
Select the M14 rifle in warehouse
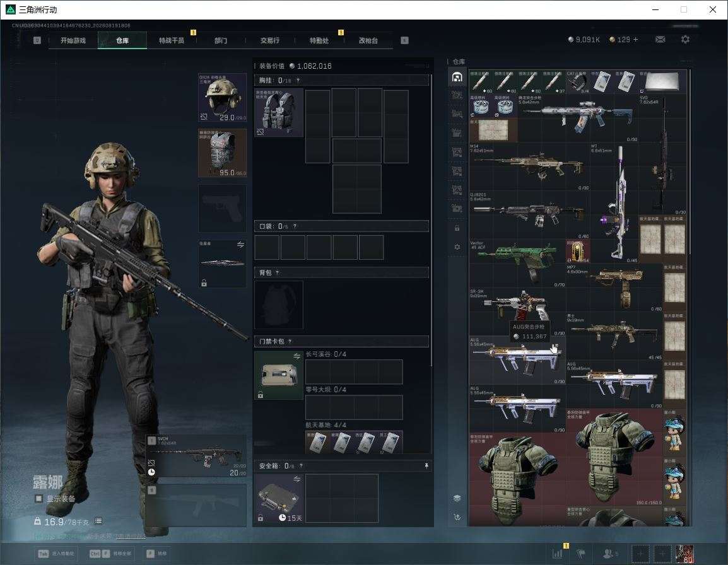[x=529, y=166]
